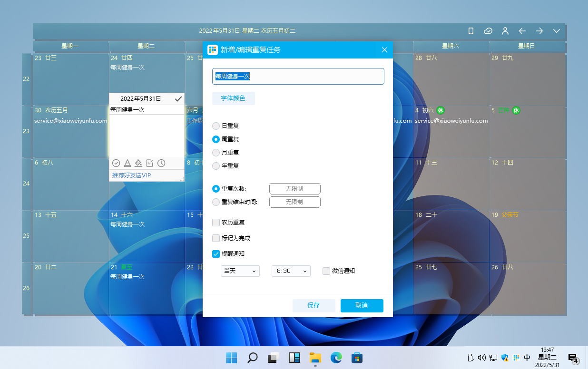Click the clock icon to set event time
This screenshot has height=369, width=588.
point(161,163)
